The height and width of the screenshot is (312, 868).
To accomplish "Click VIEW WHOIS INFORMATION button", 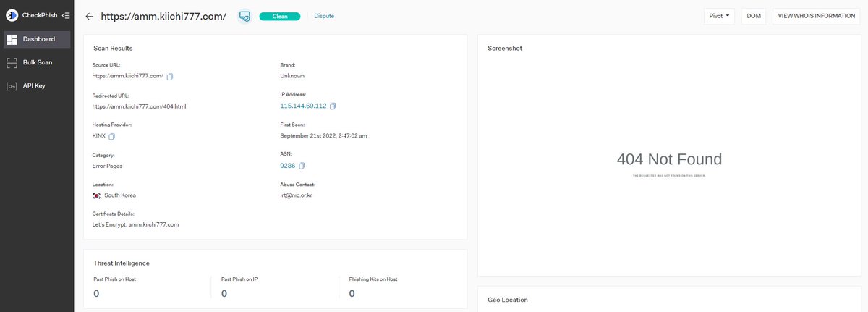I will point(817,16).
